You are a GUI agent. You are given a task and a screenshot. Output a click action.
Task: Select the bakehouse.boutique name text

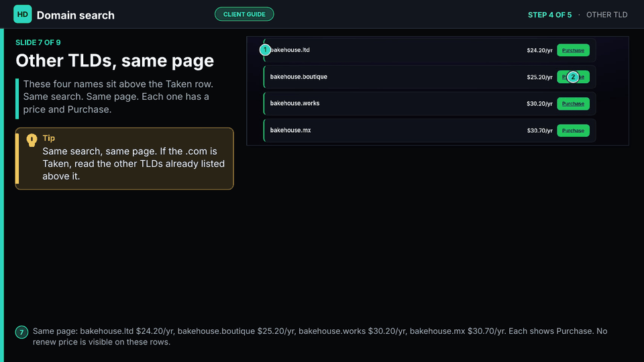point(299,76)
